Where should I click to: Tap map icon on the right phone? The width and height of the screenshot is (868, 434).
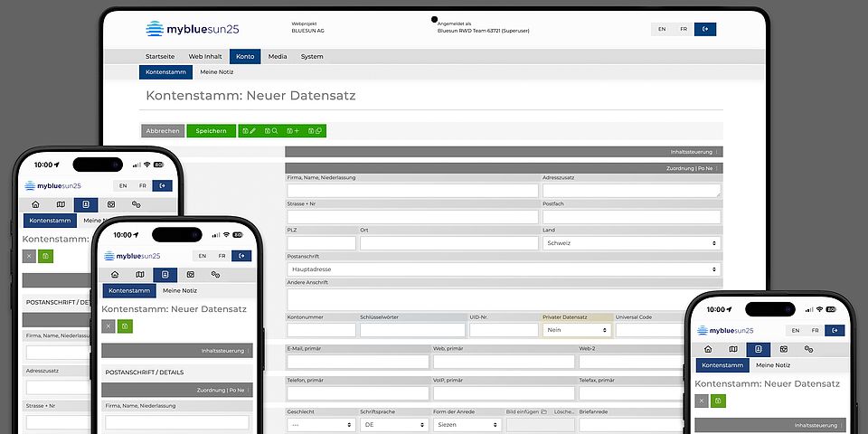click(x=733, y=349)
